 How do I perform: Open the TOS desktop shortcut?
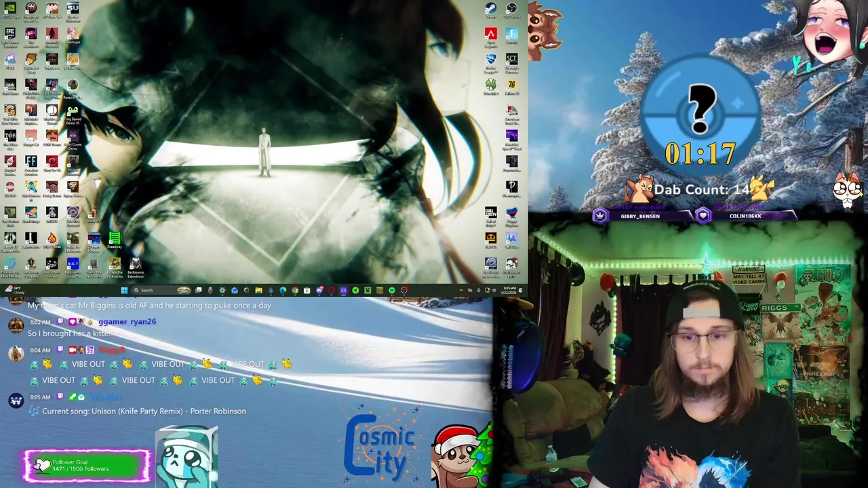tap(10, 138)
